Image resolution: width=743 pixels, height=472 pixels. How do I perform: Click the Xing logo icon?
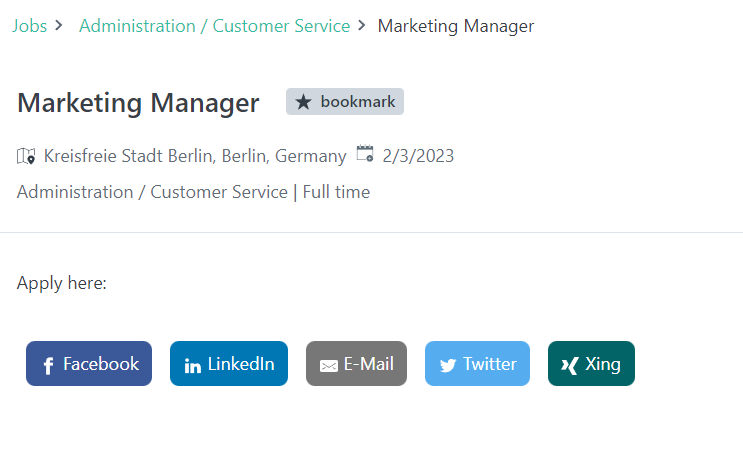(570, 365)
